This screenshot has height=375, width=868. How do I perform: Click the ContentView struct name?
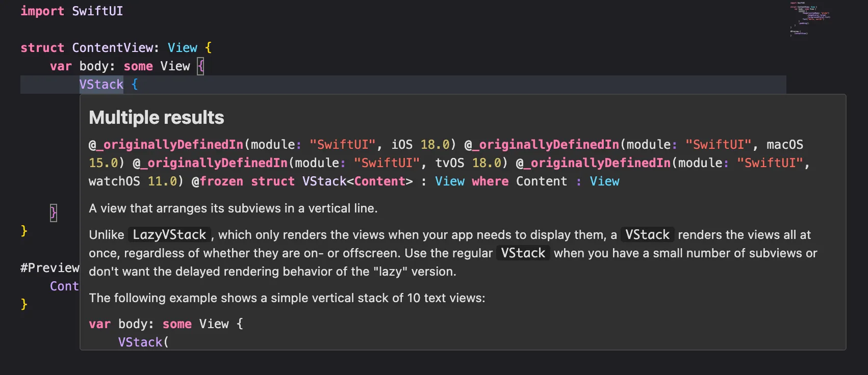112,48
